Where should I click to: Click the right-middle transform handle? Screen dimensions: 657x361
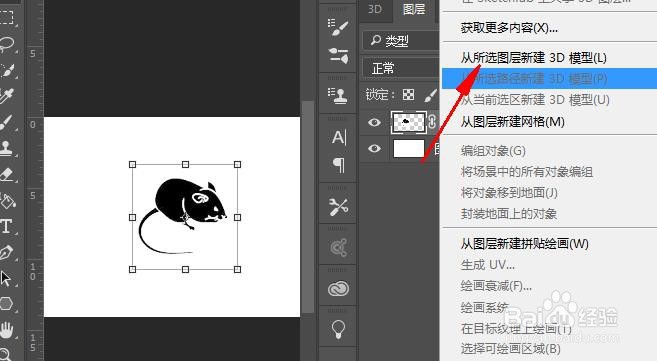(x=238, y=217)
